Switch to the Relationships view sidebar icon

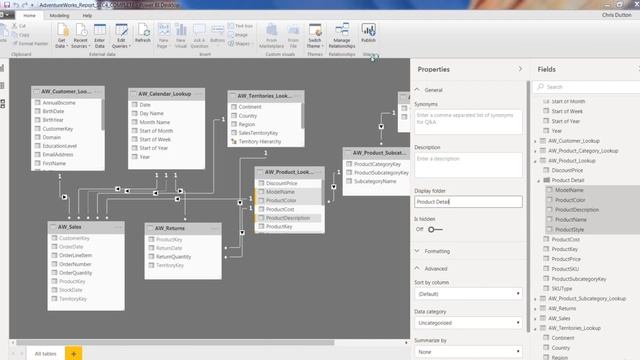(3, 104)
